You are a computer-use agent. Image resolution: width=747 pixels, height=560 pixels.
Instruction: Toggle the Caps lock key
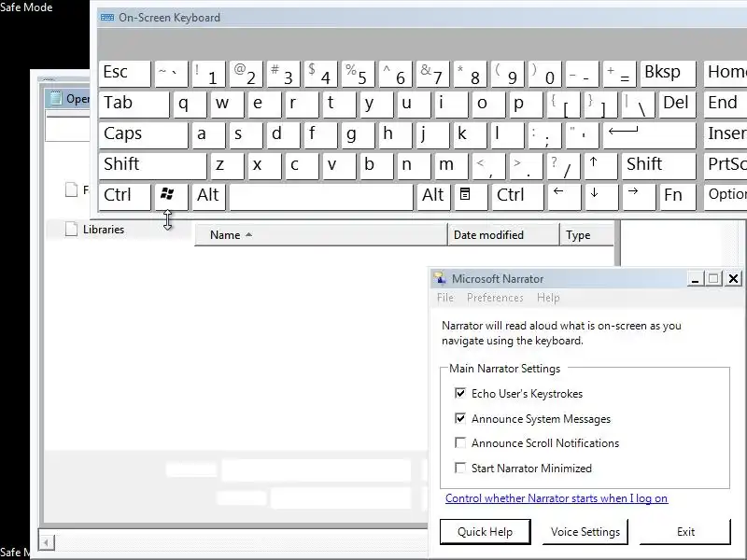(x=144, y=134)
